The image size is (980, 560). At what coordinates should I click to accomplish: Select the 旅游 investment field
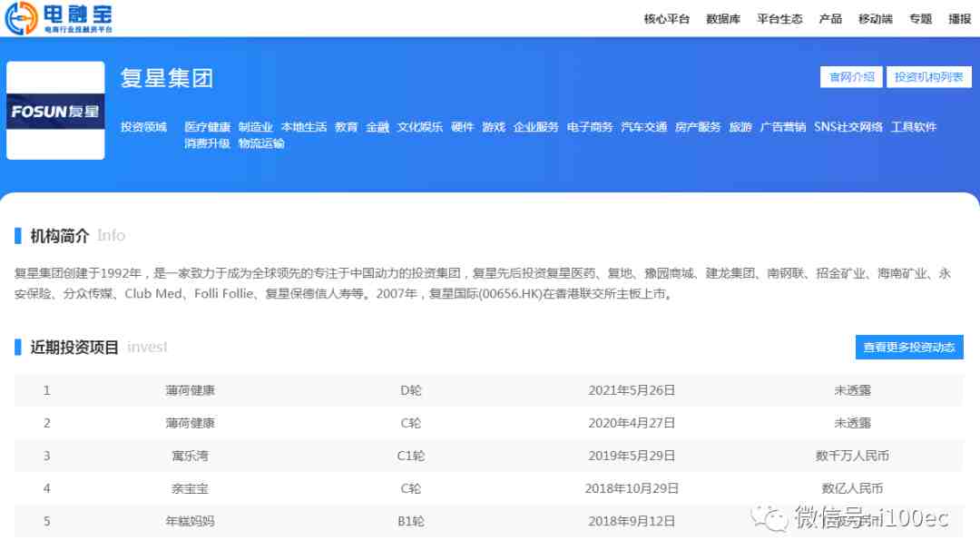(x=740, y=127)
